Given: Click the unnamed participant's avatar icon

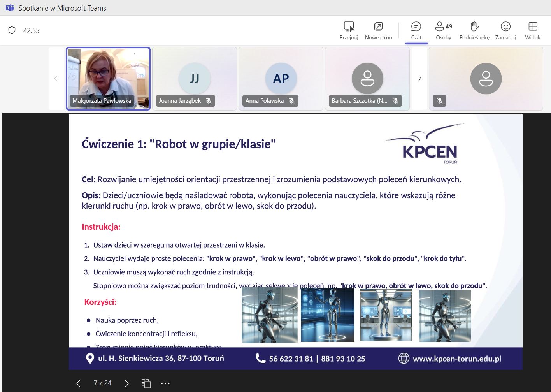Looking at the screenshot, I should click(486, 79).
